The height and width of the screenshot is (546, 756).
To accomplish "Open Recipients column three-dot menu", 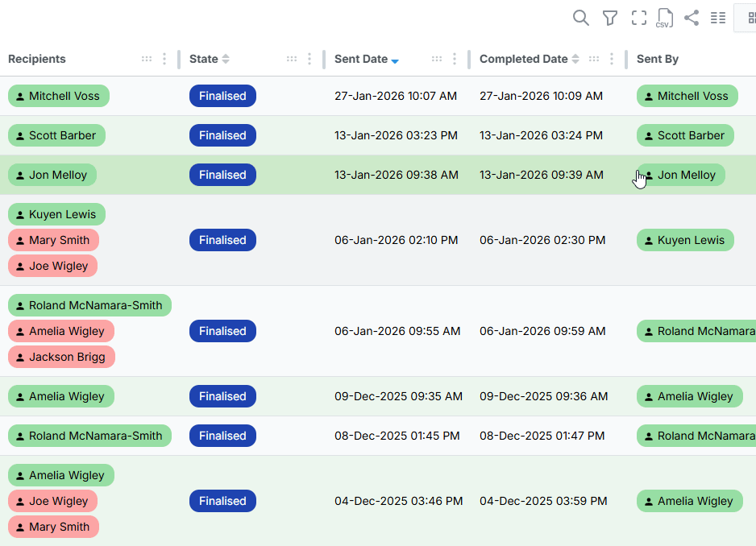I will click(x=164, y=59).
